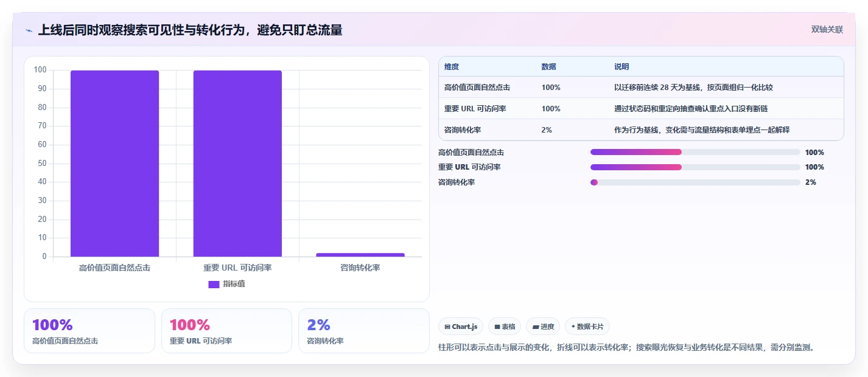Screen dimensions: 868x377
Task: Click the short 咨询转化率 bar in the chart
Action: 360,255
